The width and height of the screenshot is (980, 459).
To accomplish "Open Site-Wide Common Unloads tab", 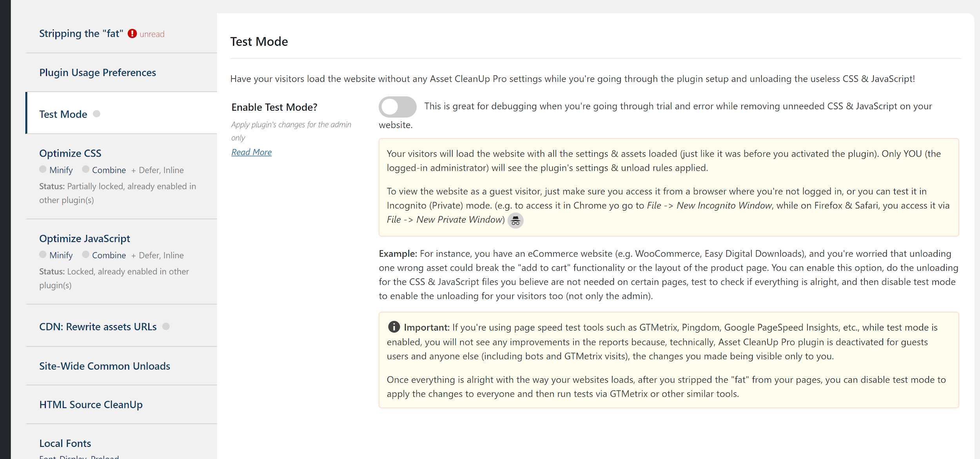I will tap(105, 366).
